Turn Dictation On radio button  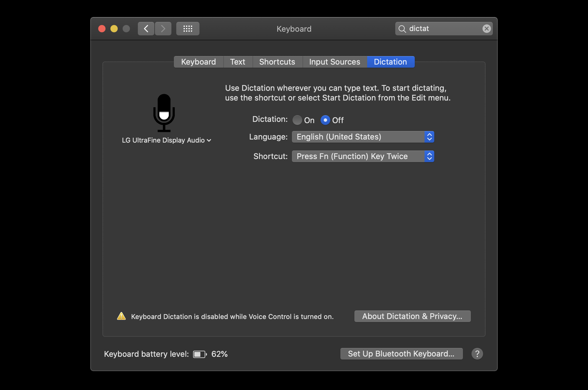(x=297, y=120)
